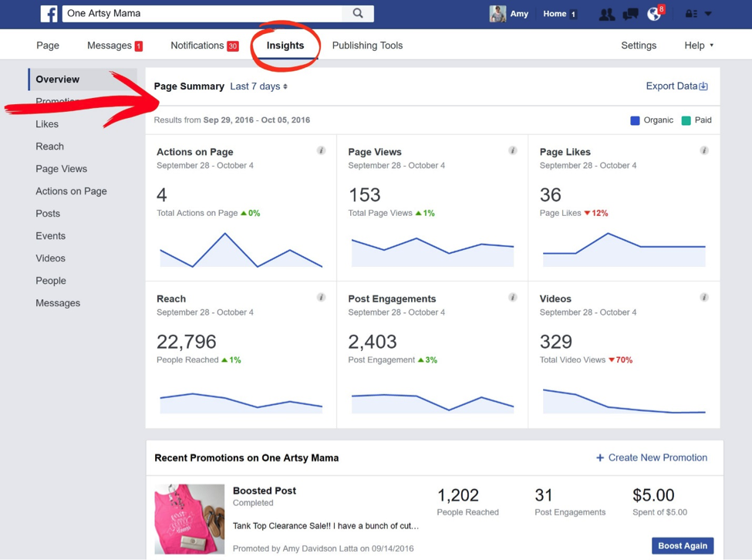
Task: Open the privacy shortcuts lock icon
Action: 691,14
